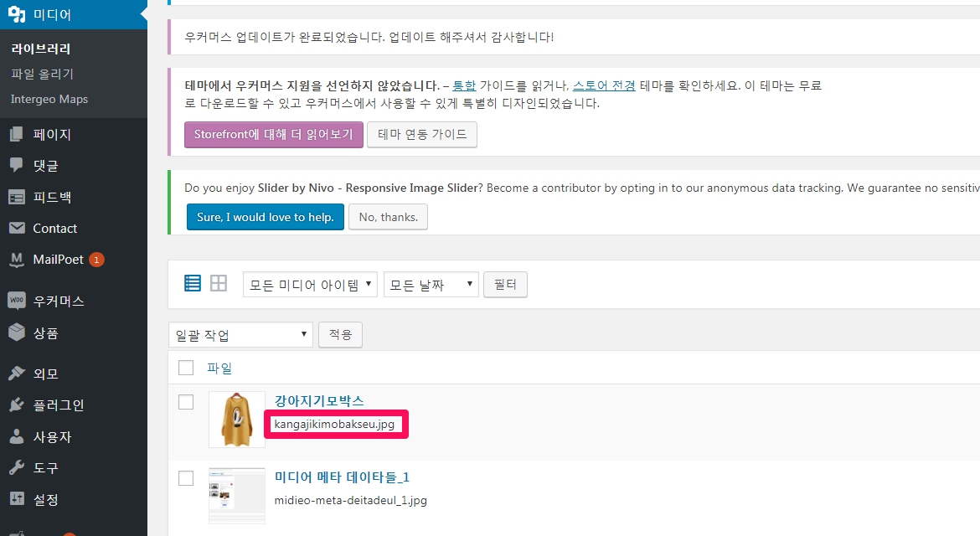Click the 피드백 feedback icon
The image size is (980, 536).
17,198
